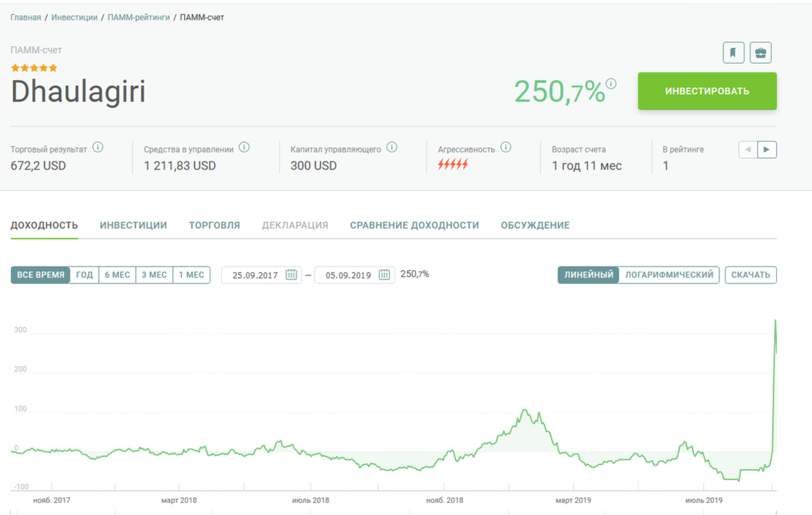
Task: Open info icon beside Торговый результат
Action: click(98, 148)
